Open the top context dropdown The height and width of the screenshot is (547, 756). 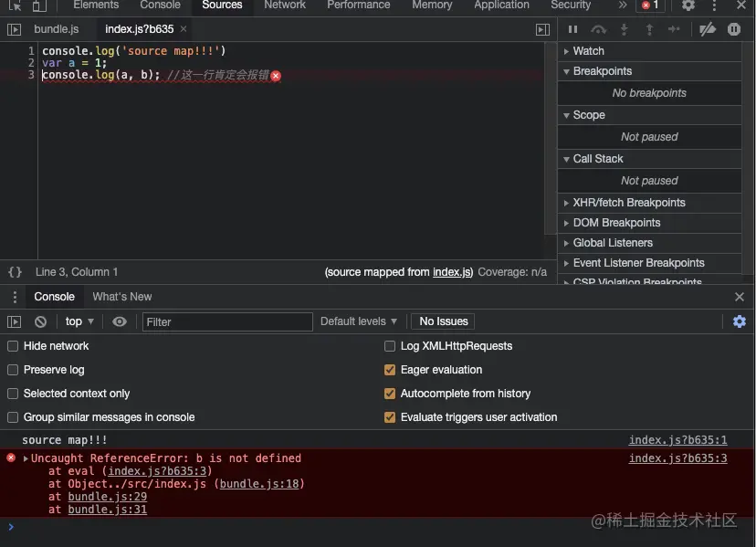[79, 321]
